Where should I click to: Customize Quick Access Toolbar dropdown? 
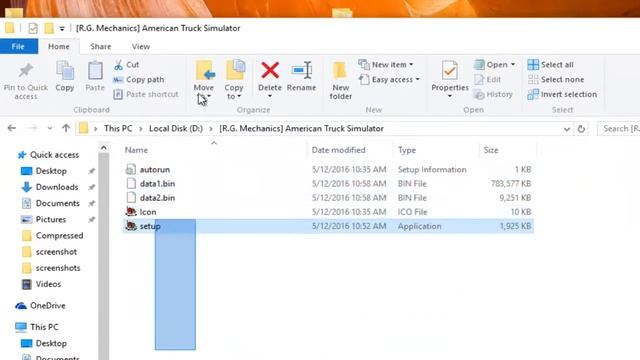point(62,29)
